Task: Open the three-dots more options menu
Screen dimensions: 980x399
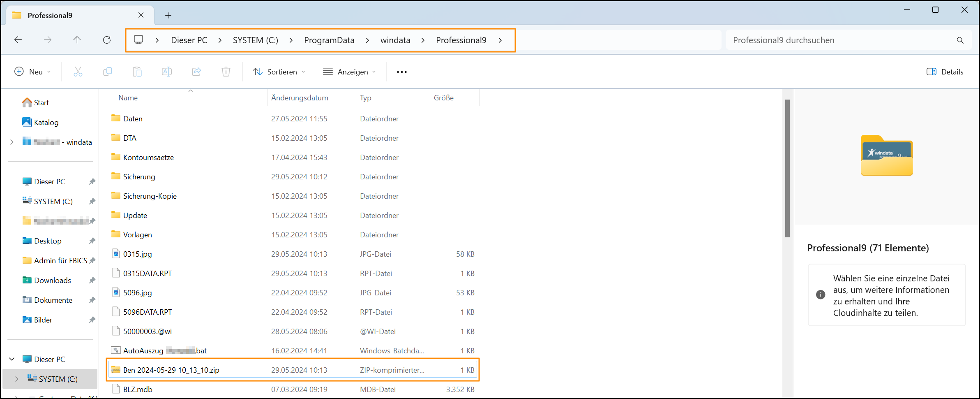Action: (402, 72)
